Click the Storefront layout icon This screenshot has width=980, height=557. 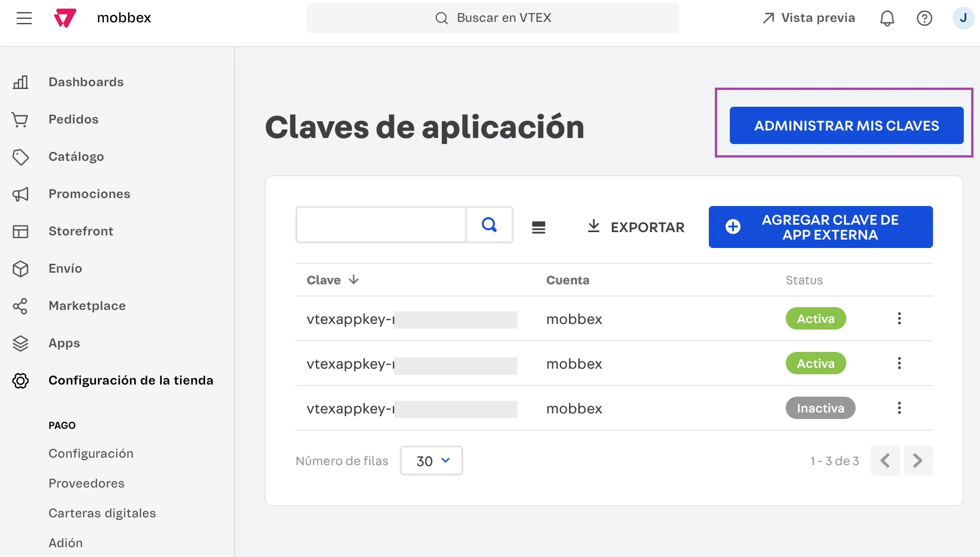pyautogui.click(x=21, y=231)
